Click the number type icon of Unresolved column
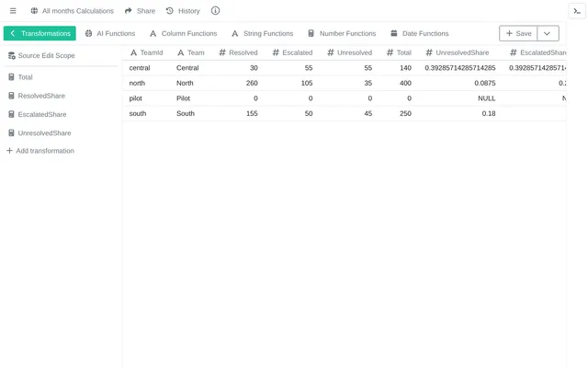588x368 pixels. (x=331, y=52)
